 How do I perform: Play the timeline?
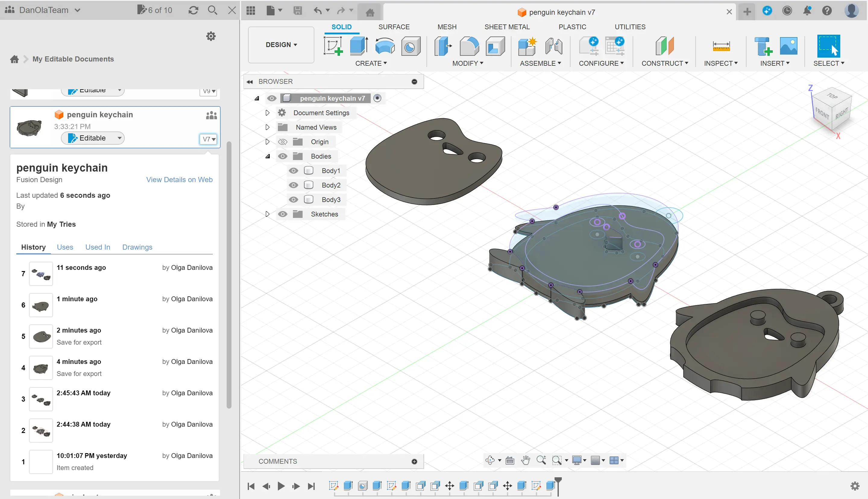(281, 486)
